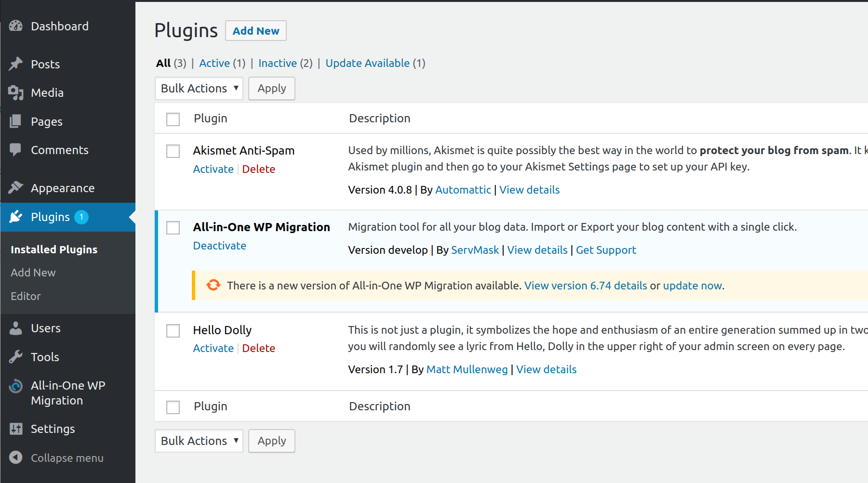
Task: Select the All-in-One WP Migration checkbox
Action: click(173, 228)
